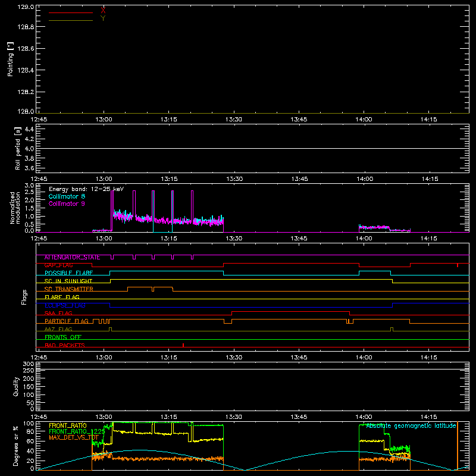Click 'Absolute geomagnetic latitude' label
476x476 pixels.
click(x=411, y=426)
